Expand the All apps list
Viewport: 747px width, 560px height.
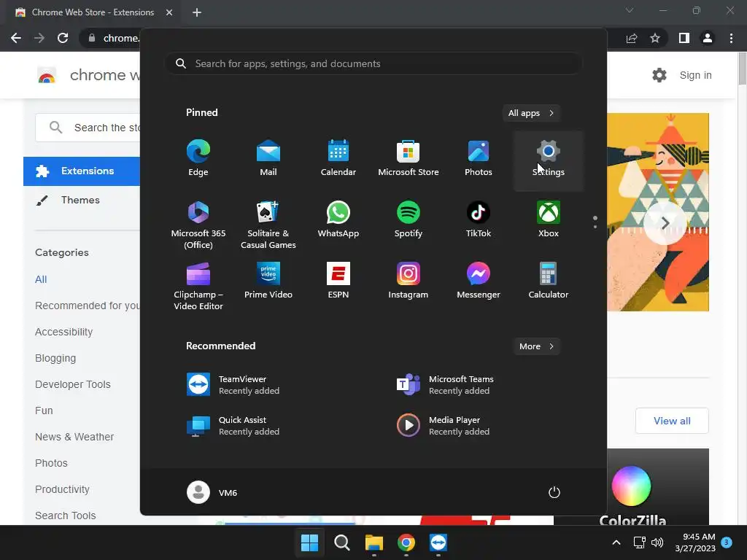pyautogui.click(x=531, y=113)
